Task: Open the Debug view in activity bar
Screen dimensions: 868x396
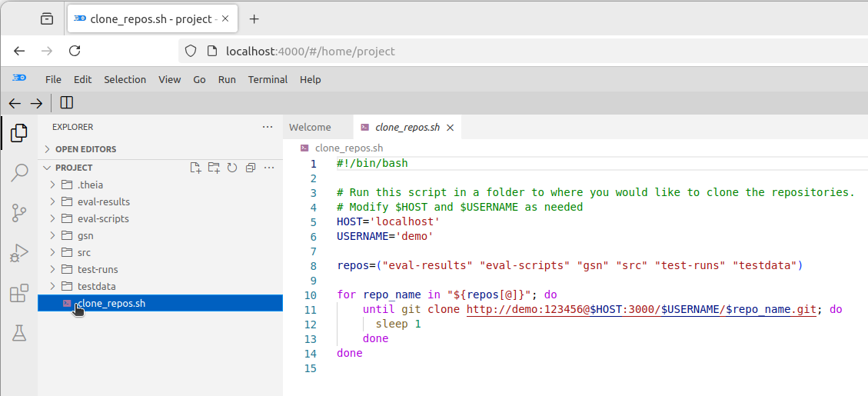Action: 18,253
